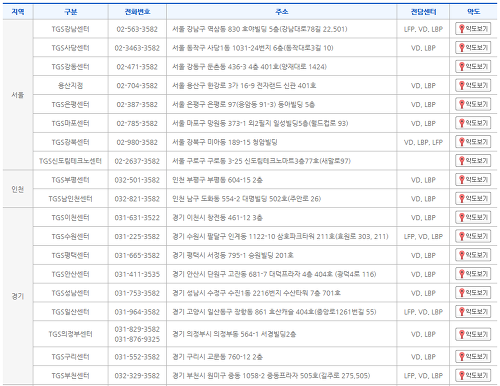Click the 전담센터 column header
This screenshot has width=500, height=386.
423,12
